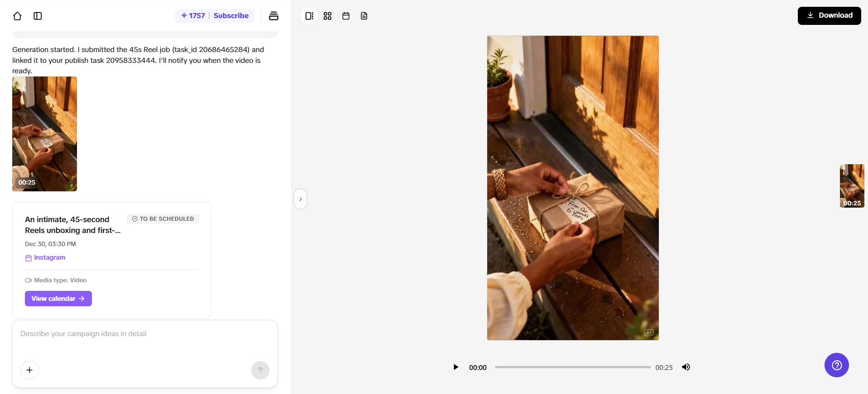The width and height of the screenshot is (868, 394).
Task: Click the 00:25 total duration readout
Action: tap(664, 367)
